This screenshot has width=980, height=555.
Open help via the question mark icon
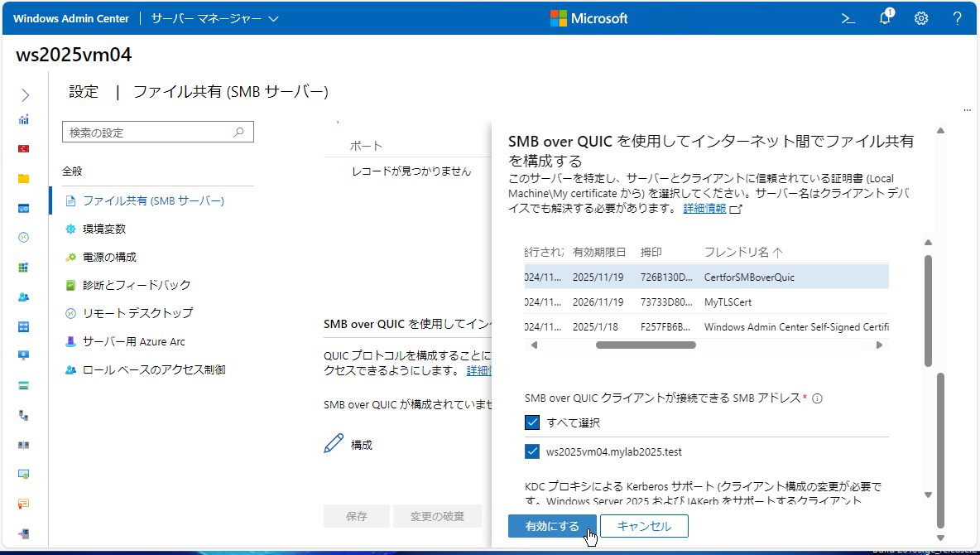pos(958,17)
